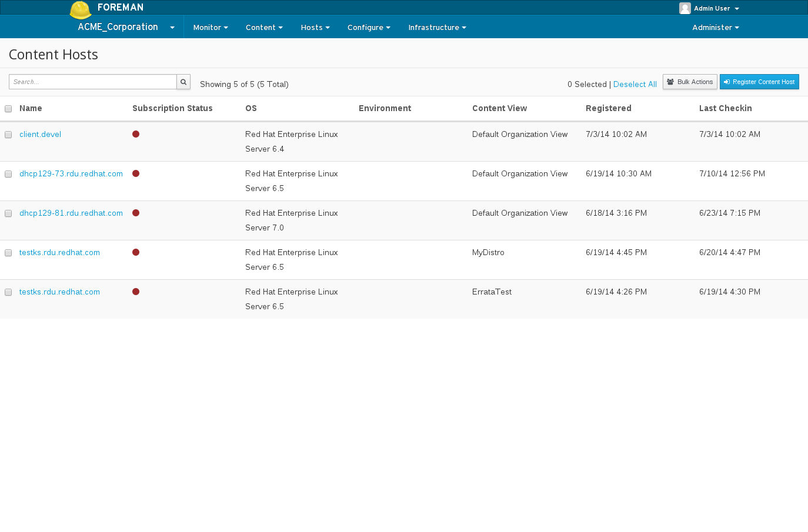The width and height of the screenshot is (808, 532).
Task: Click '7/10/14 12:56 PM' last checkin cell
Action: (x=732, y=173)
